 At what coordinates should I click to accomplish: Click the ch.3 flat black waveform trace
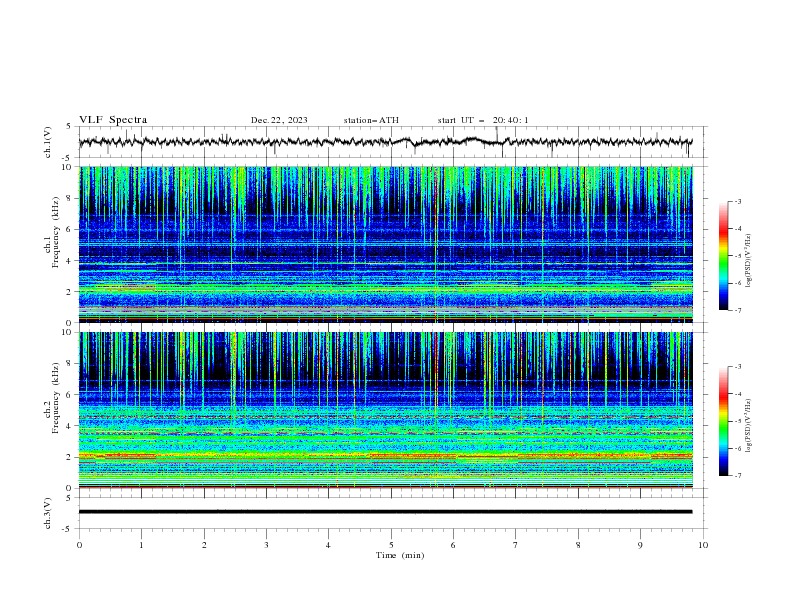pyautogui.click(x=385, y=512)
